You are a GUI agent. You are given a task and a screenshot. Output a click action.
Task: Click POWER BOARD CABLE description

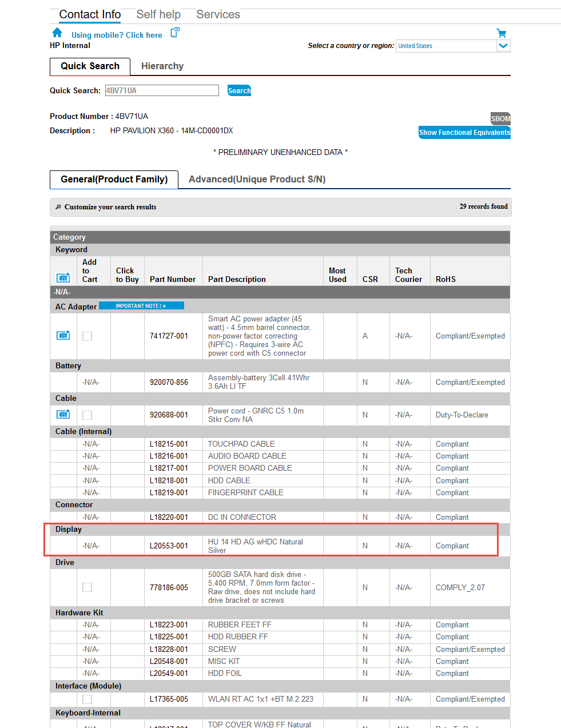250,468
